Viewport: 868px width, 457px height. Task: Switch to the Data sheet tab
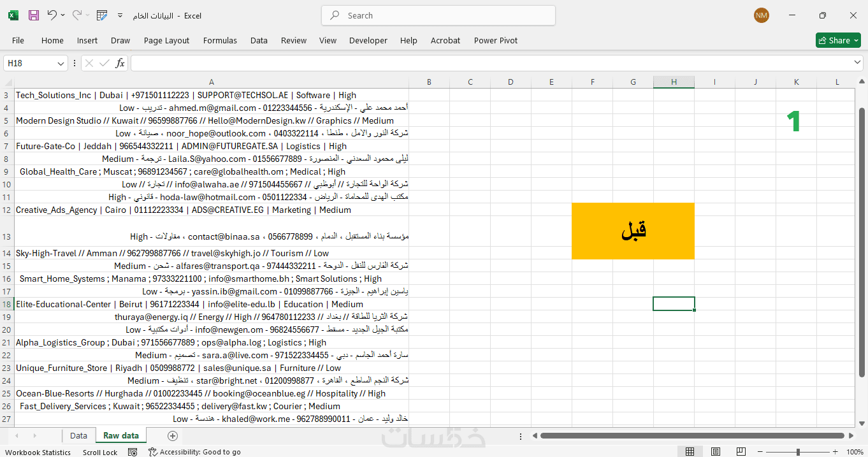tap(78, 435)
